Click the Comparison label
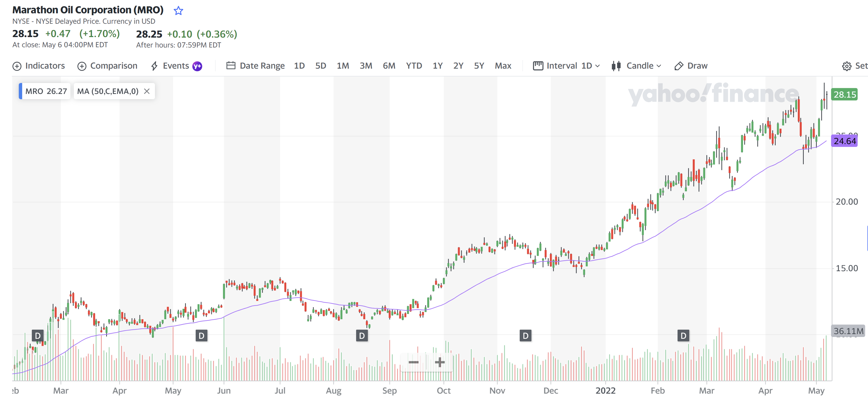The height and width of the screenshot is (409, 868). (x=113, y=66)
